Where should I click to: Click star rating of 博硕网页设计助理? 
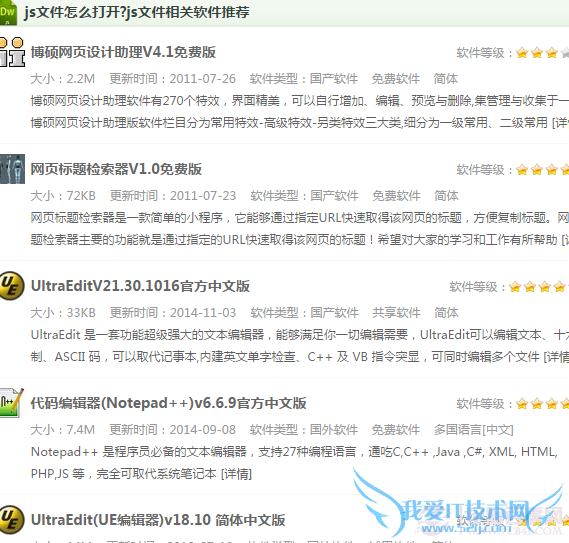[543, 53]
